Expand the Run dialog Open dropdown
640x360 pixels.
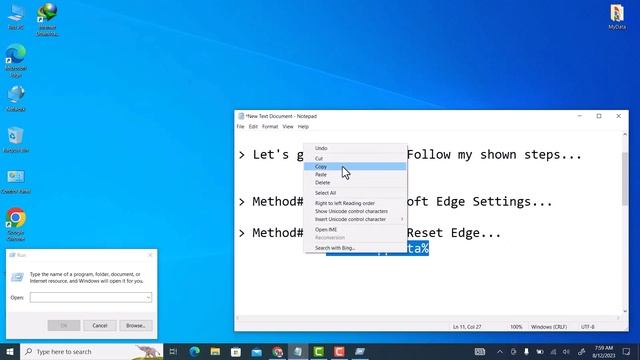(148, 298)
